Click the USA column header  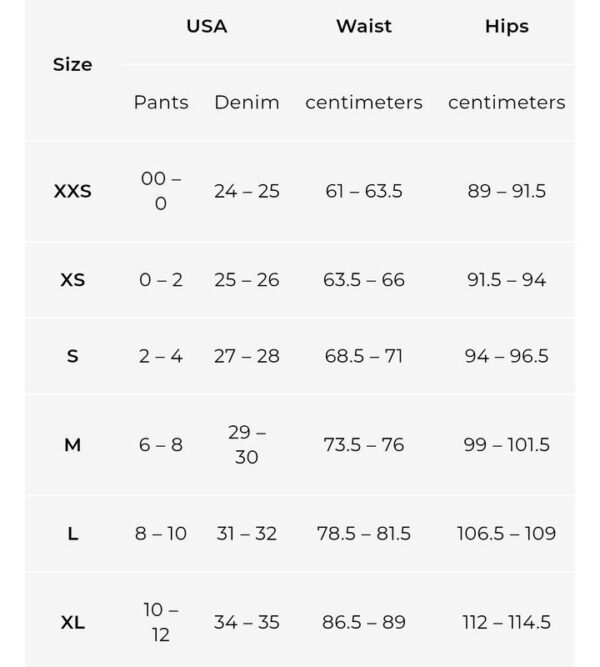(207, 26)
